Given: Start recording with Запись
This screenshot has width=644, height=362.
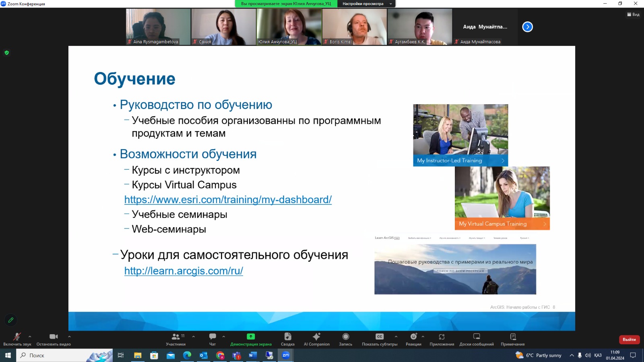Looking at the screenshot, I should click(346, 339).
